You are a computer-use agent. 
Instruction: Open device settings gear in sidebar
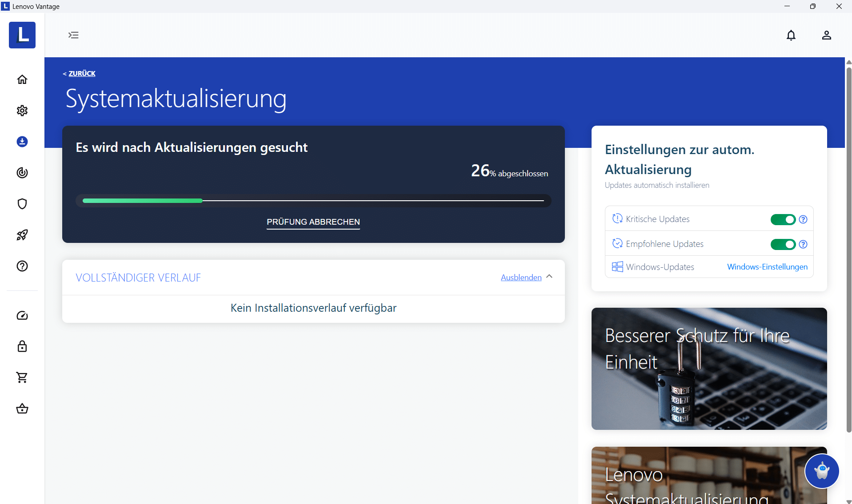pyautogui.click(x=22, y=111)
